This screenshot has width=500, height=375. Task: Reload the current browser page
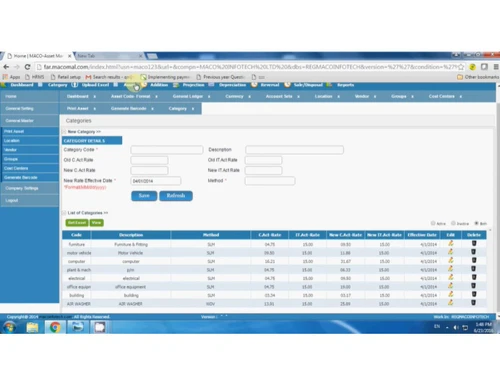pyautogui.click(x=27, y=67)
